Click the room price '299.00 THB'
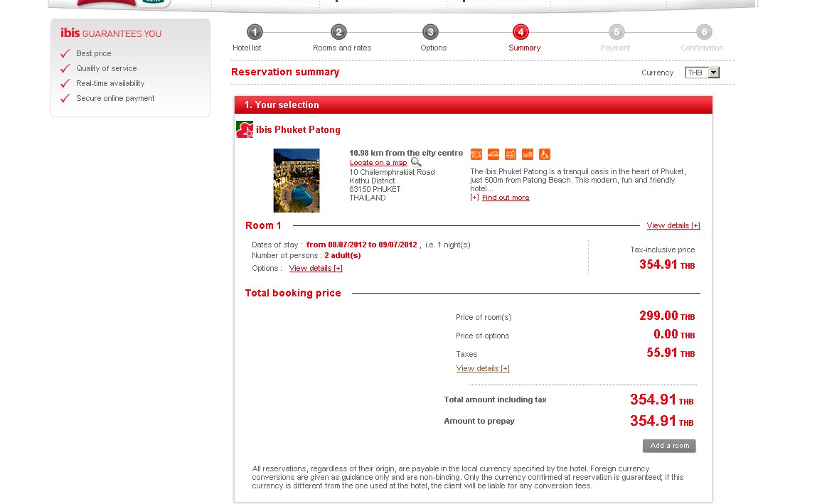This screenshot has height=504, width=822. point(667,316)
